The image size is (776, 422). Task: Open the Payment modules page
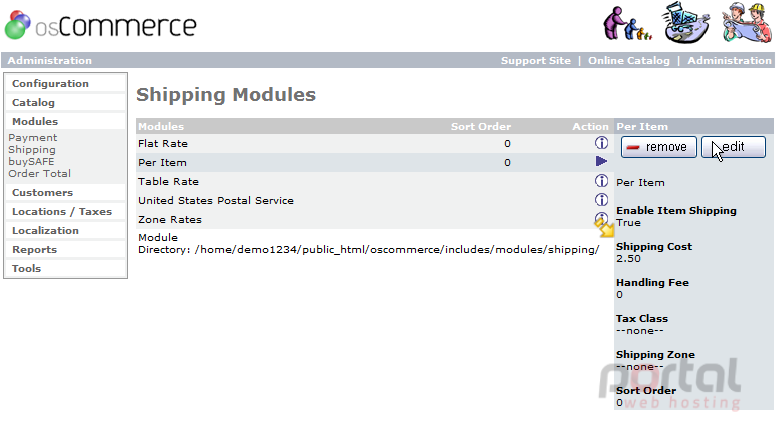(x=33, y=138)
